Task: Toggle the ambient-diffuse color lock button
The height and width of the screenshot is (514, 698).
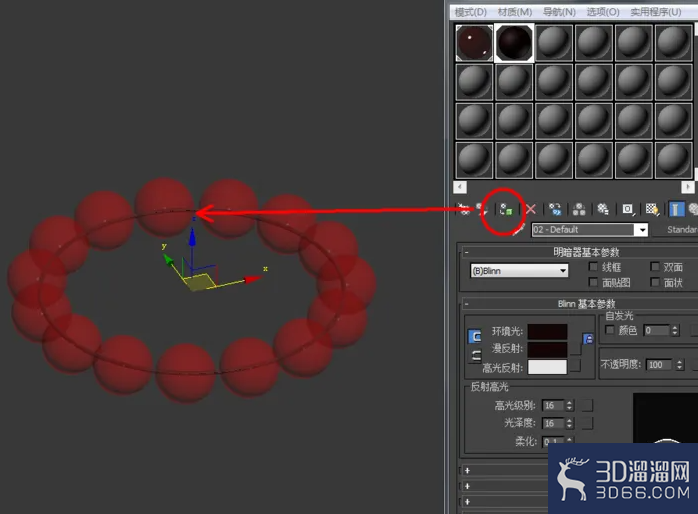Action: [x=475, y=336]
